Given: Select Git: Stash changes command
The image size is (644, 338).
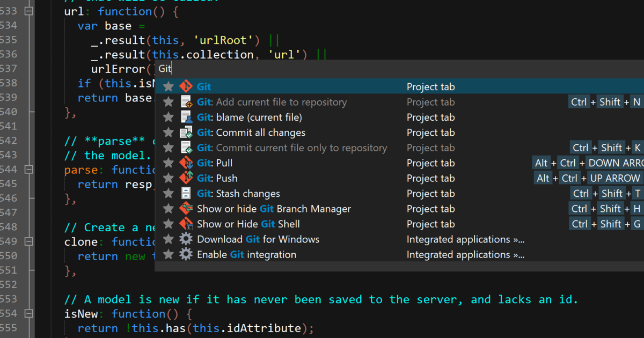Looking at the screenshot, I should click(238, 194).
